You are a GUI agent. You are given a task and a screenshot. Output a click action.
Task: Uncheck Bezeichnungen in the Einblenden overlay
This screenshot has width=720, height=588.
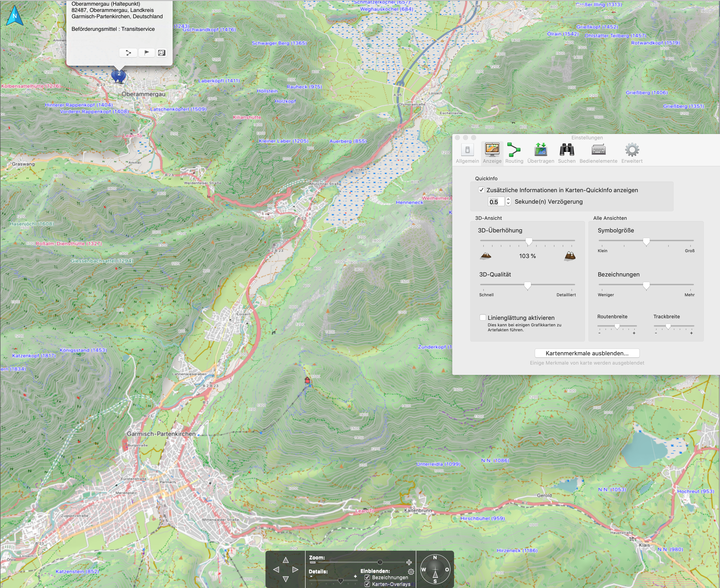click(367, 577)
